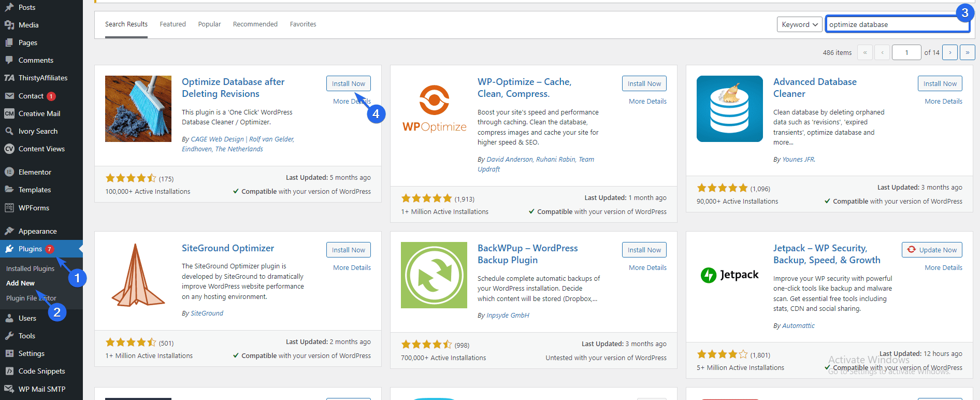Open WP Mail SMTP envelope icon

(9, 389)
